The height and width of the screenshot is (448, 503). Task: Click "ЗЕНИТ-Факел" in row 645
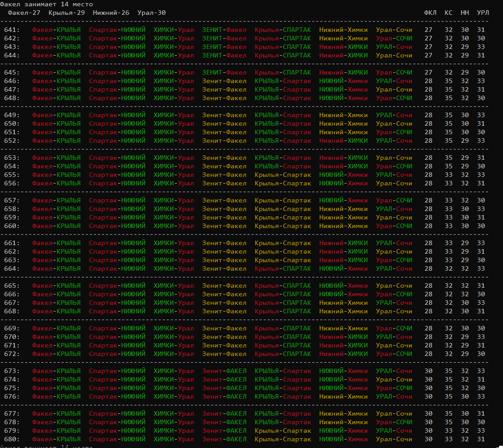pyautogui.click(x=224, y=72)
